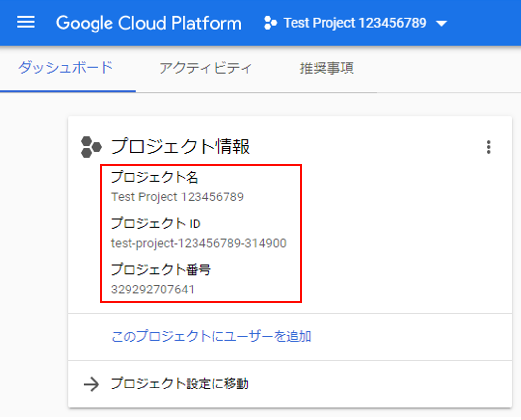This screenshot has height=420, width=521.
Task: Click the project selector dots icon
Action: (x=270, y=23)
